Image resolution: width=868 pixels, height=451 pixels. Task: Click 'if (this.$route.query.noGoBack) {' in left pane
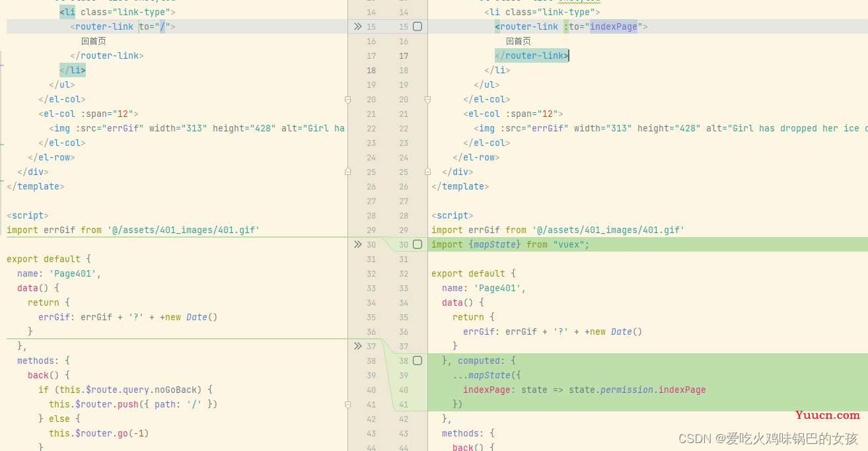[126, 390]
